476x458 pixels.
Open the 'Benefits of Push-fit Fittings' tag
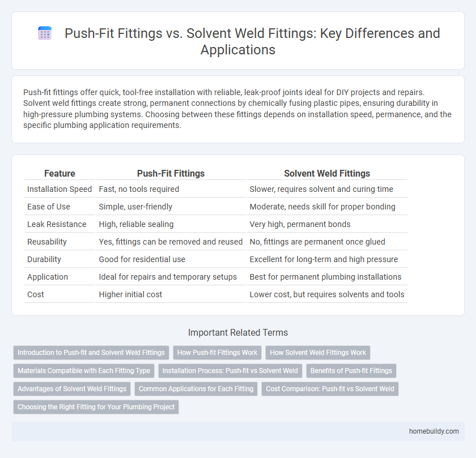pos(351,371)
